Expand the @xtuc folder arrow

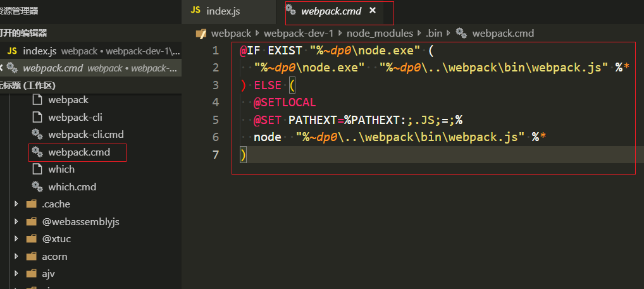pos(16,240)
